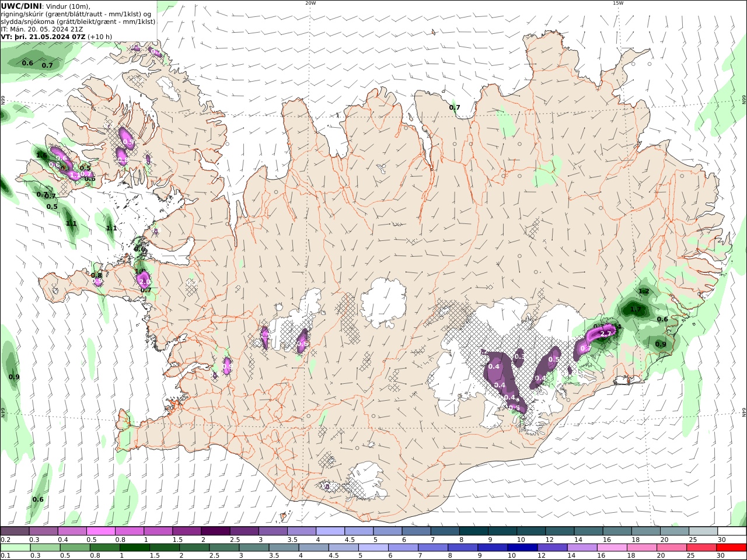
Task: Click the VT: þri. 21.05.2024 07Z valid time
Action: tap(43, 37)
